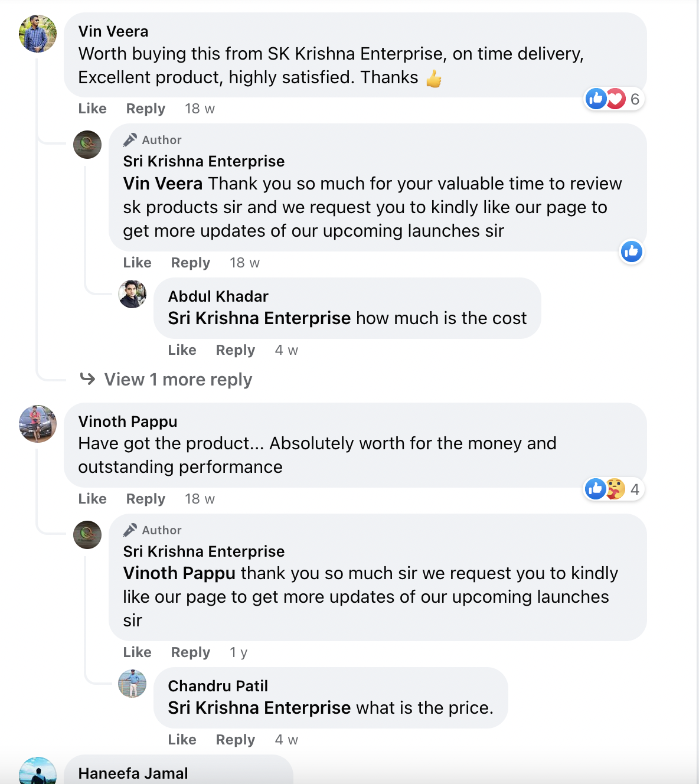
Task: Open Abdul Khadar's profile name link
Action: [x=218, y=296]
